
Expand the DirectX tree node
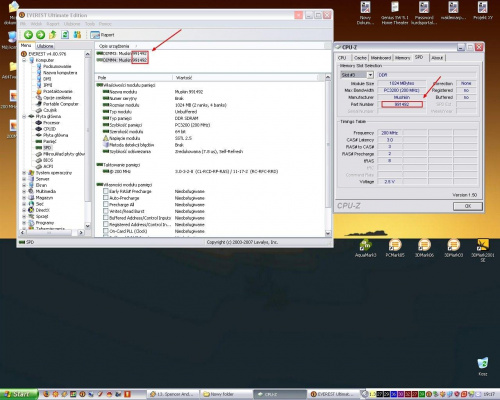click(x=24, y=210)
